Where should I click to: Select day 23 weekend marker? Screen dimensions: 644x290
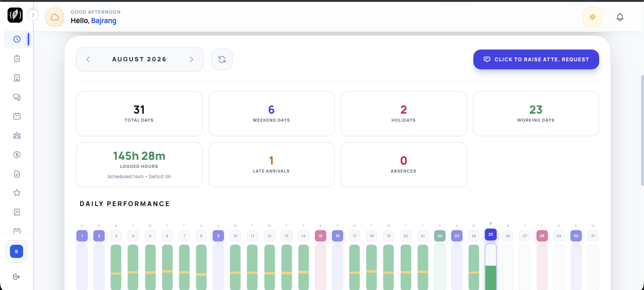[x=457, y=235]
